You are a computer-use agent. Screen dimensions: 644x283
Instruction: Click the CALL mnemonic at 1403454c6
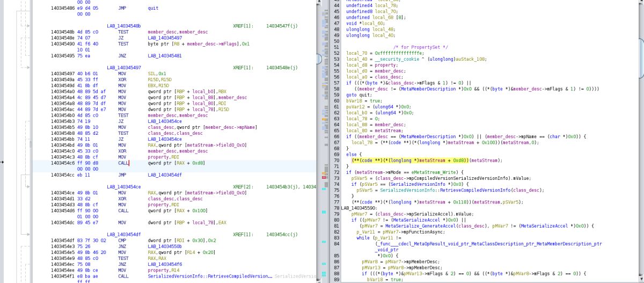(123, 162)
